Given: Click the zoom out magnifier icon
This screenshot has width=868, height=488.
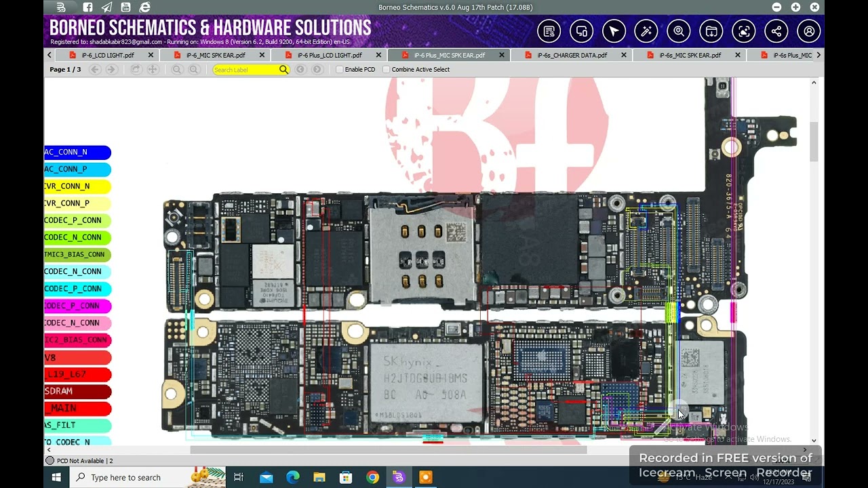Looking at the screenshot, I should pyautogui.click(x=177, y=69).
